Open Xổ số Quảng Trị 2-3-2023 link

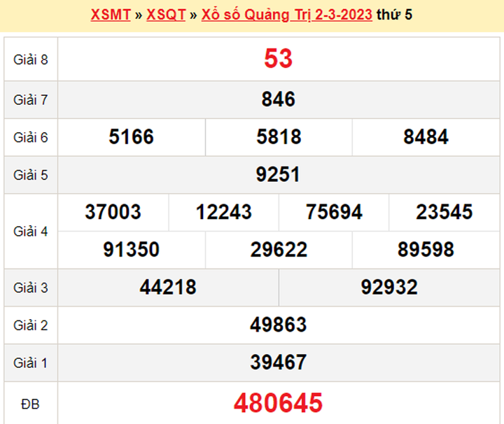coord(287,15)
